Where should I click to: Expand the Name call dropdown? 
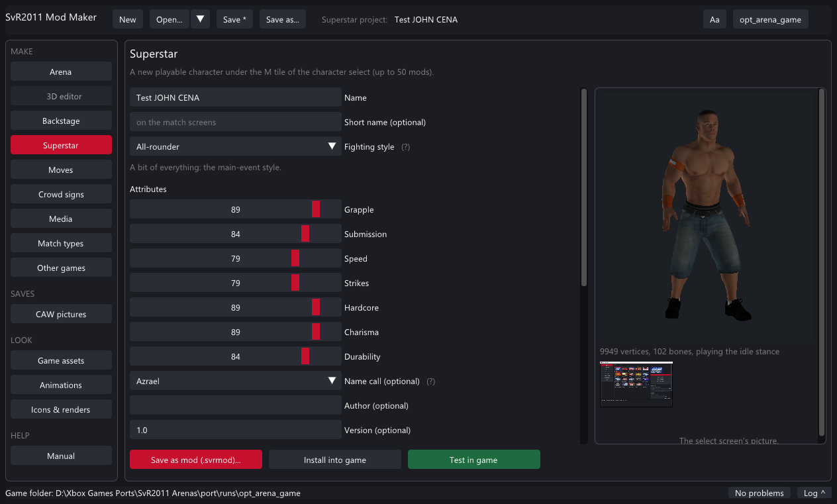[x=236, y=381]
